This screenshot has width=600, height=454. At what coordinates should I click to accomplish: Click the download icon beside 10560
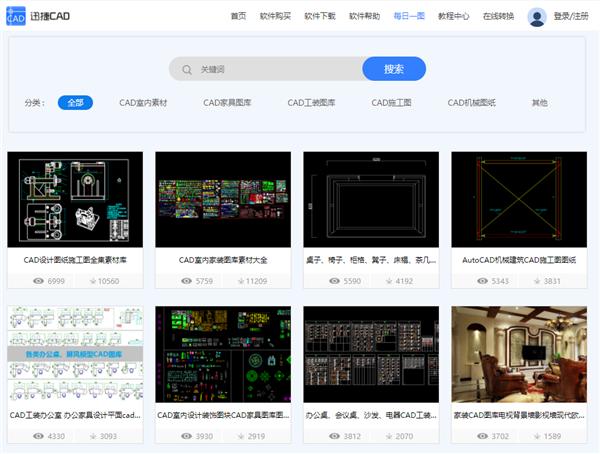point(93,281)
